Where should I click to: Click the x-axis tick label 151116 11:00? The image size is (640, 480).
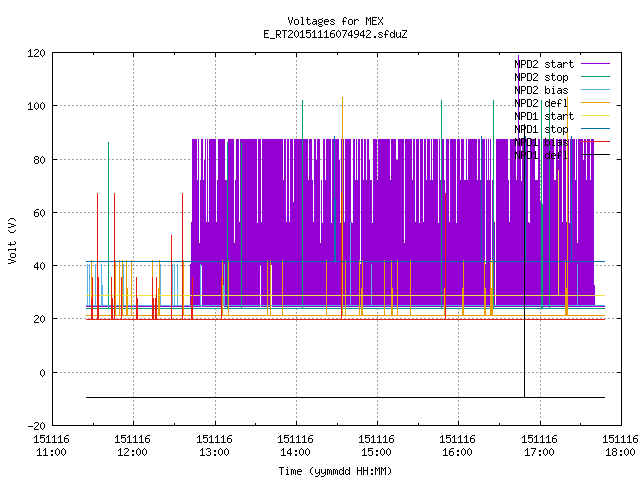tap(51, 446)
